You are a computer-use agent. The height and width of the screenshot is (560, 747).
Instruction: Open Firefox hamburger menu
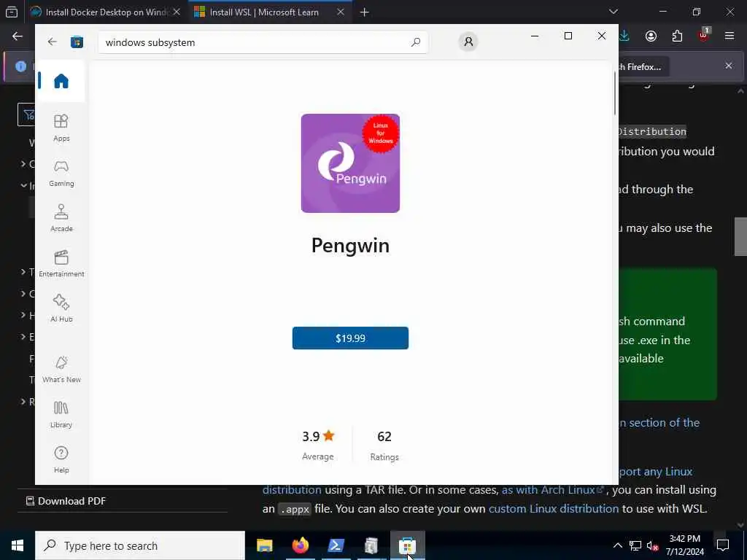coord(729,36)
